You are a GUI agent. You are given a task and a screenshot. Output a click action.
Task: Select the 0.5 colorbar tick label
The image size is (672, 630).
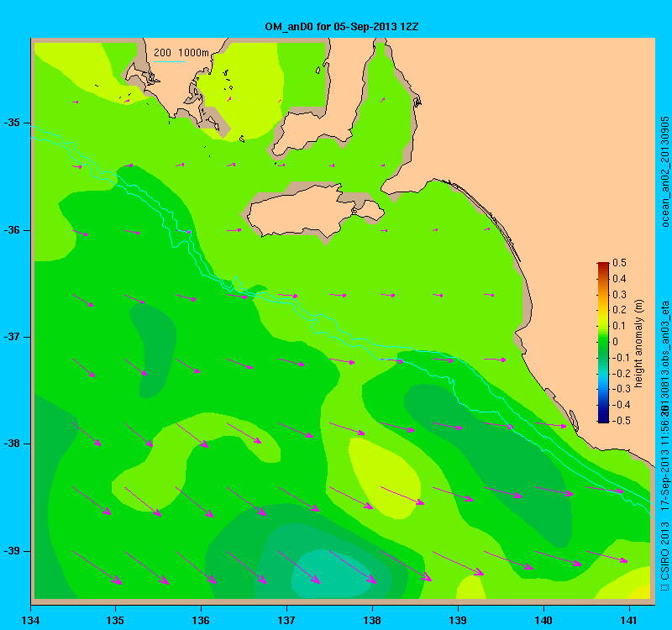coord(619,263)
